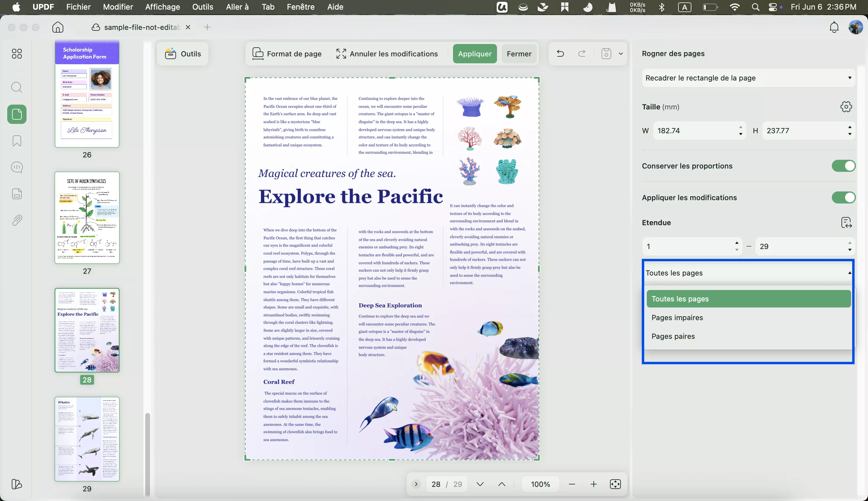Open a new tab with plus icon
Screen dimensions: 868x501
click(207, 27)
